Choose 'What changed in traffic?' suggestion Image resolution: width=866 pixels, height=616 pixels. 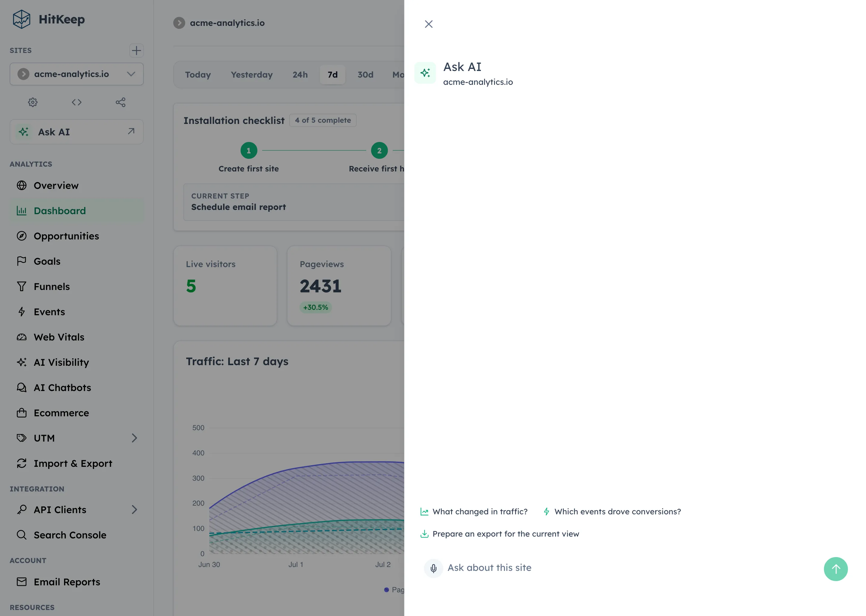[474, 512]
